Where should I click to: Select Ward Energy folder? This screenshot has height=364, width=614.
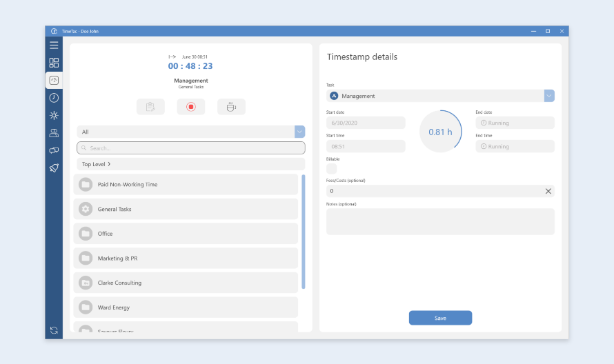186,307
